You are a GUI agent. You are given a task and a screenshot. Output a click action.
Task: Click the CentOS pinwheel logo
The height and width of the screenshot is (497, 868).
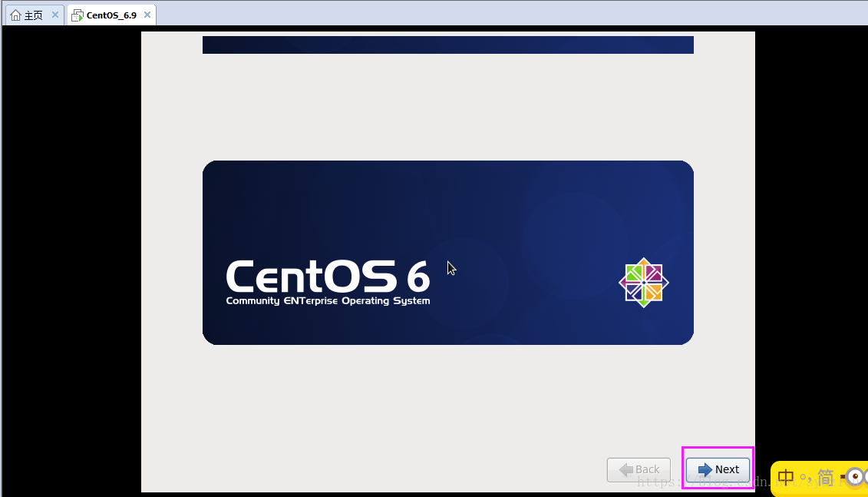644,283
